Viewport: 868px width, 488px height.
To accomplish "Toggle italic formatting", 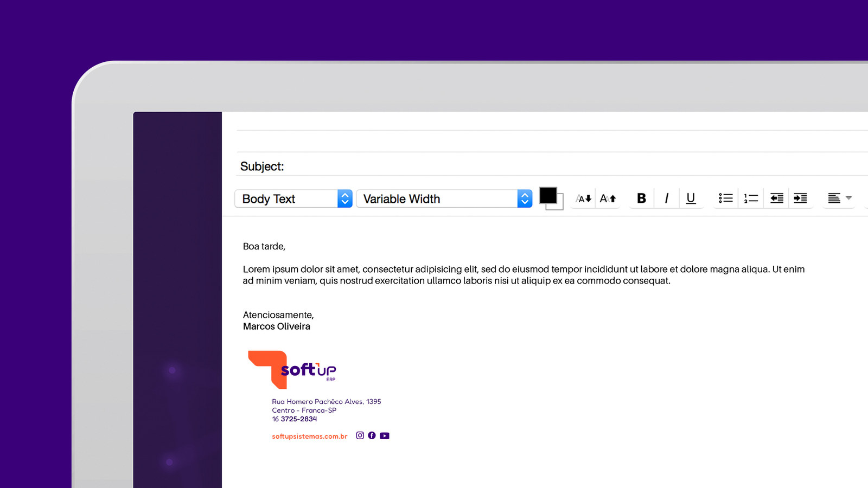I will [x=667, y=198].
